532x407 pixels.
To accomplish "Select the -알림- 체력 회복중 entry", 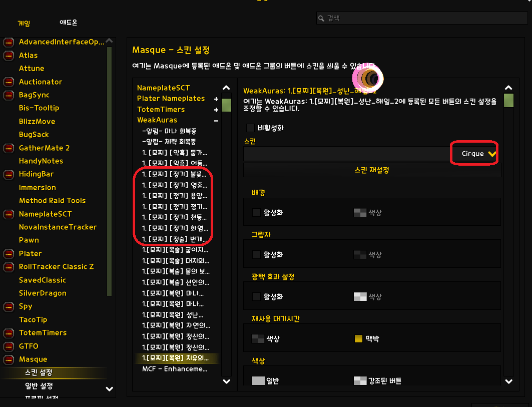I will click(x=169, y=142).
